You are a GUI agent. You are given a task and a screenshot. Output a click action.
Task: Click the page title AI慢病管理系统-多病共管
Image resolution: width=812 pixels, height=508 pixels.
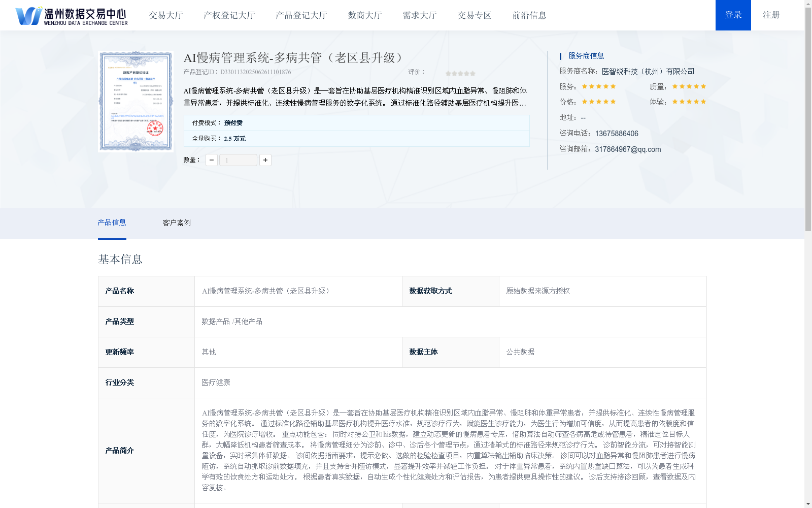(x=293, y=58)
